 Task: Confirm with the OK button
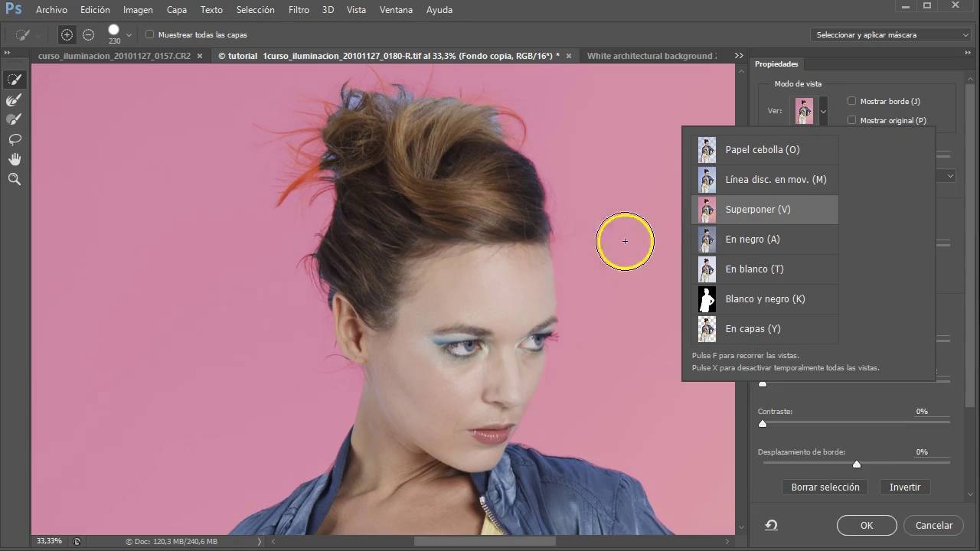867,526
